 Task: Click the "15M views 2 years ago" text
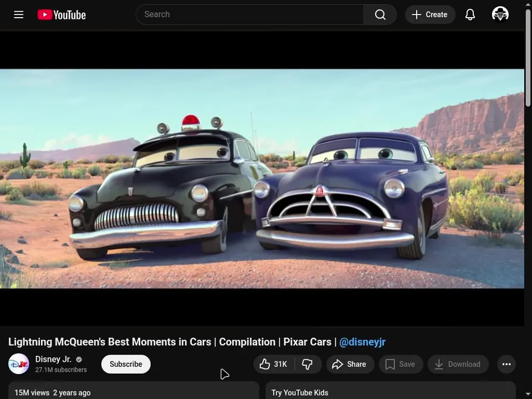point(53,393)
